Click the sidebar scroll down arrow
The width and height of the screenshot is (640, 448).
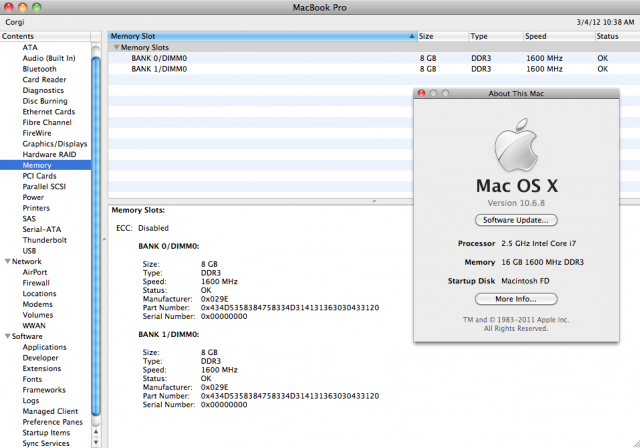96,442
